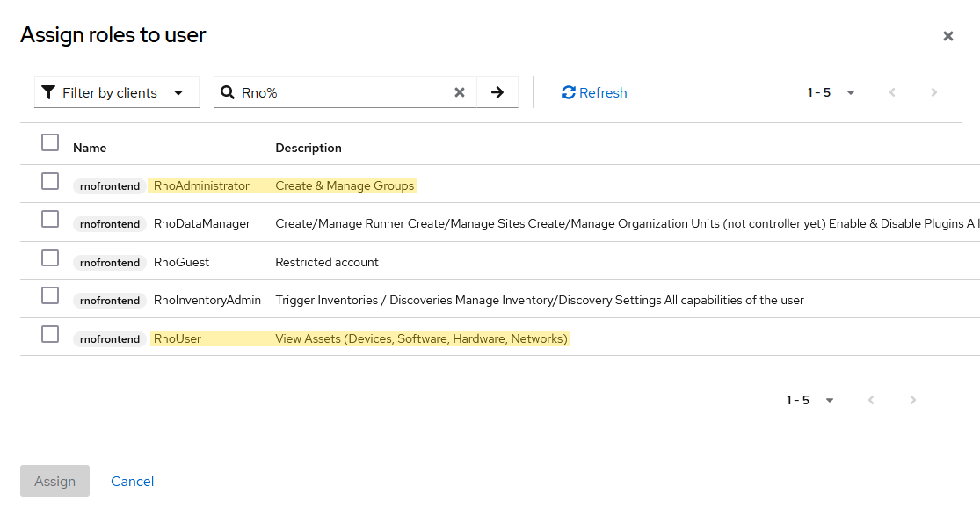Expand the top 1 - 5 per-page dropdown
This screenshot has height=516, width=980.
[831, 92]
